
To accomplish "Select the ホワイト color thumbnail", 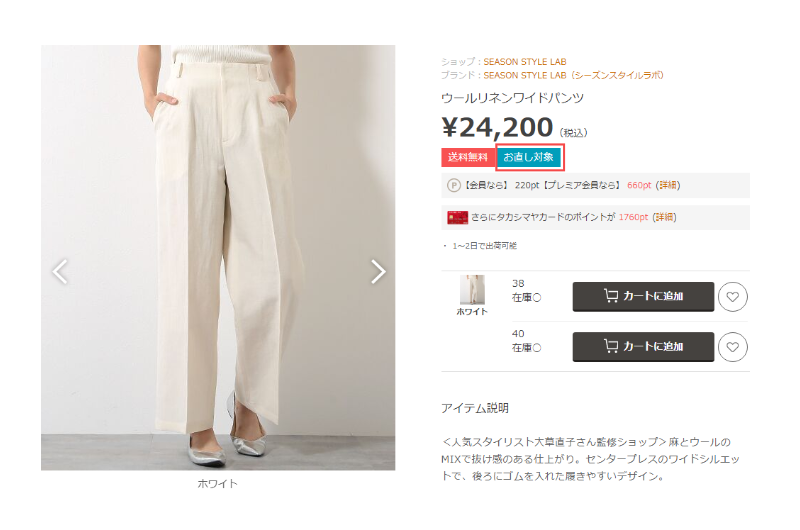I will (x=472, y=290).
